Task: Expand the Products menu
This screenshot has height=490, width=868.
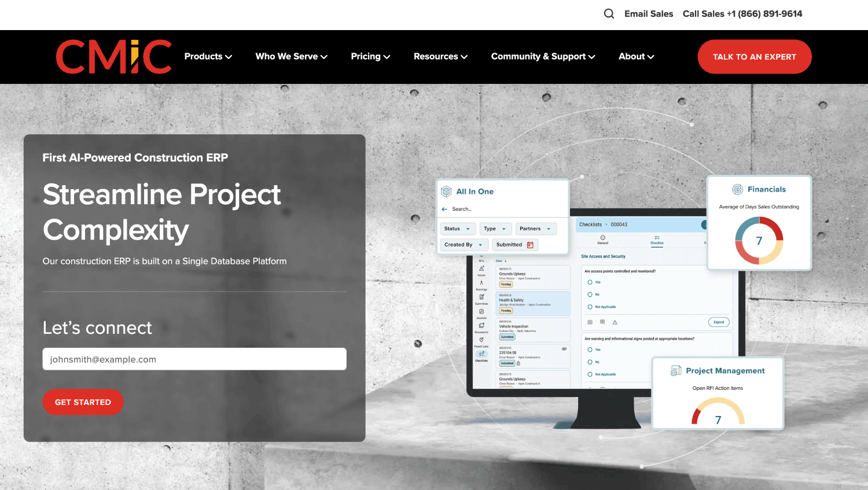Action: pos(208,57)
